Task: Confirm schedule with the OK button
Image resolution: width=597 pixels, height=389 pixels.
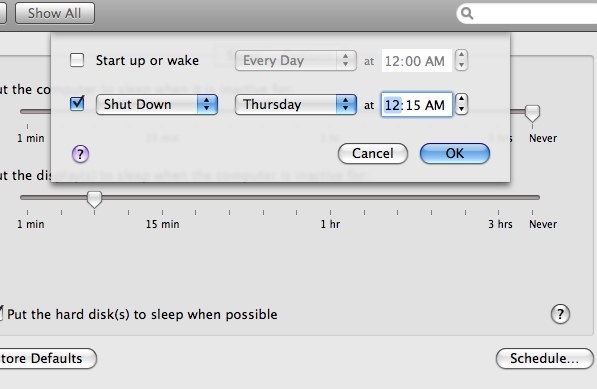Action: pos(455,153)
